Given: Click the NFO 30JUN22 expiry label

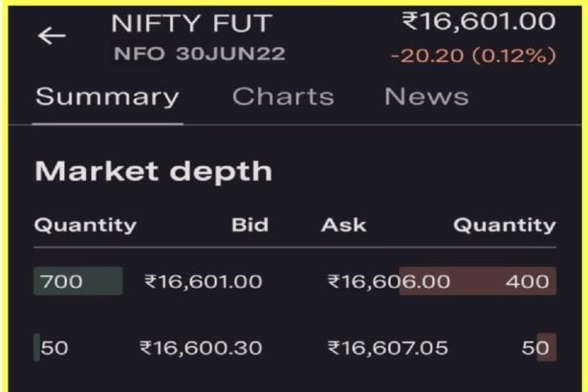Looking at the screenshot, I should 199,54.
